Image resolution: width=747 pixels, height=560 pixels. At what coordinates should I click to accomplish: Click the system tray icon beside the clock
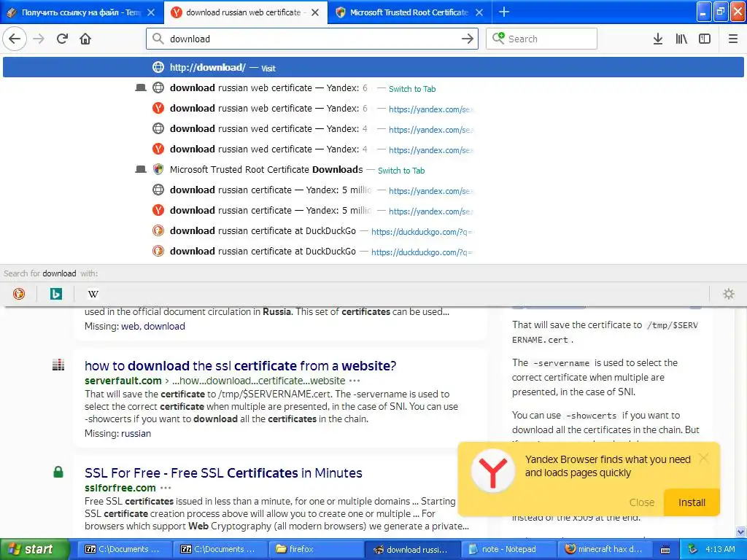click(693, 549)
